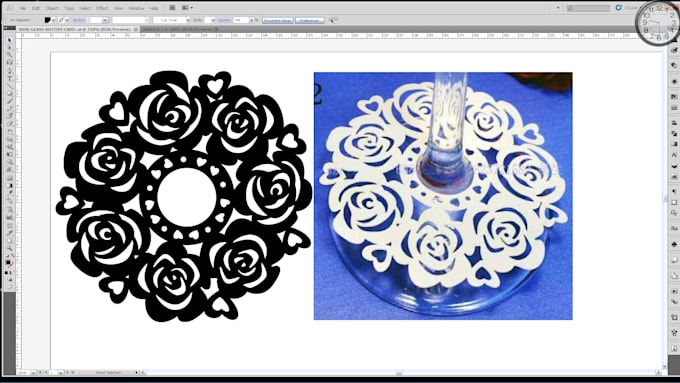
Task: Click the Opacity label link
Action: coord(224,20)
